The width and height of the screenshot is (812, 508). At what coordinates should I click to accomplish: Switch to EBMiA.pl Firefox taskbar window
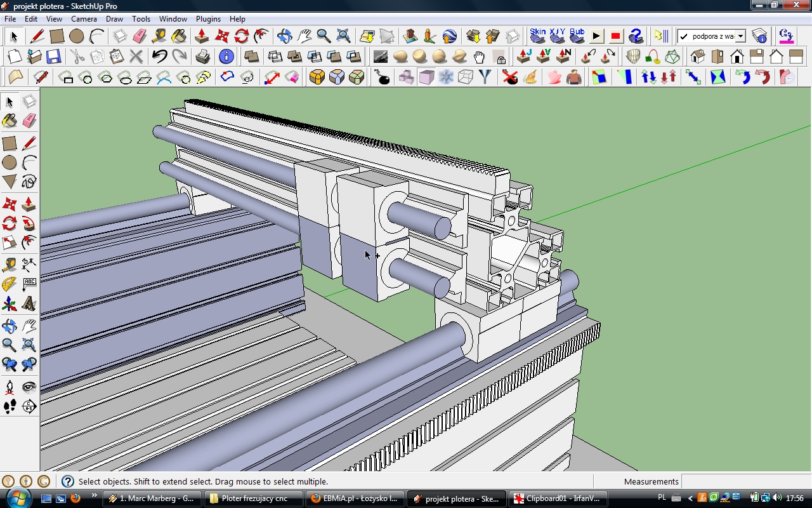coord(355,498)
